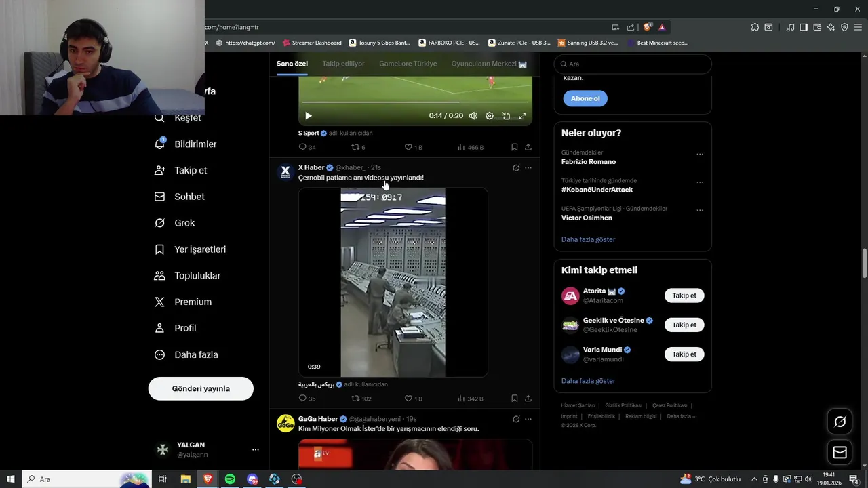Open Brave Rewards triangle icon
The width and height of the screenshot is (868, 488).
pos(662,27)
